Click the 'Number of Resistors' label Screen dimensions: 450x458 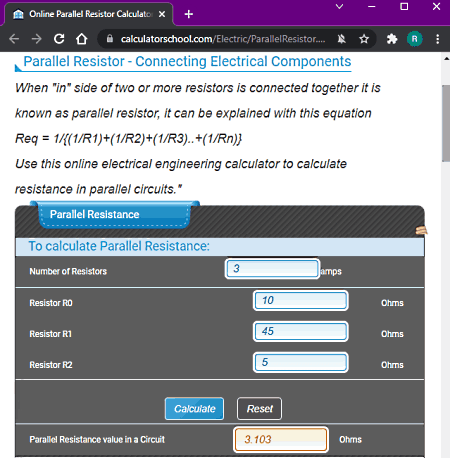tap(68, 271)
